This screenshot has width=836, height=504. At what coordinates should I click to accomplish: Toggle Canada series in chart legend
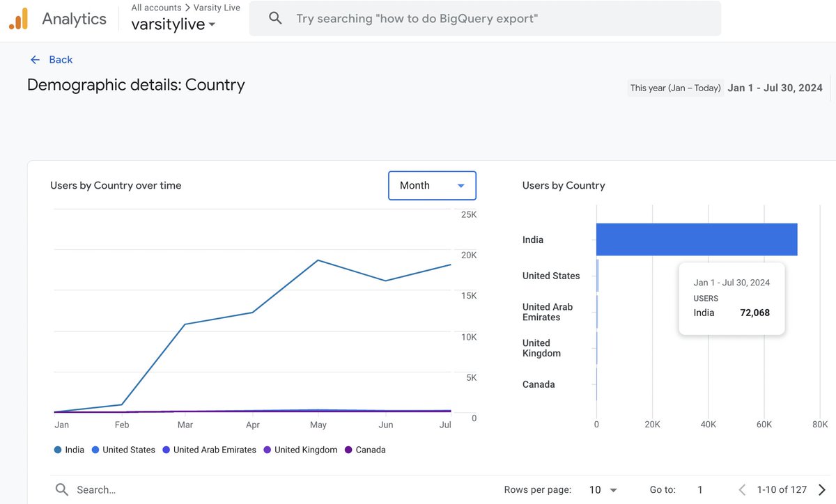pyautogui.click(x=365, y=450)
